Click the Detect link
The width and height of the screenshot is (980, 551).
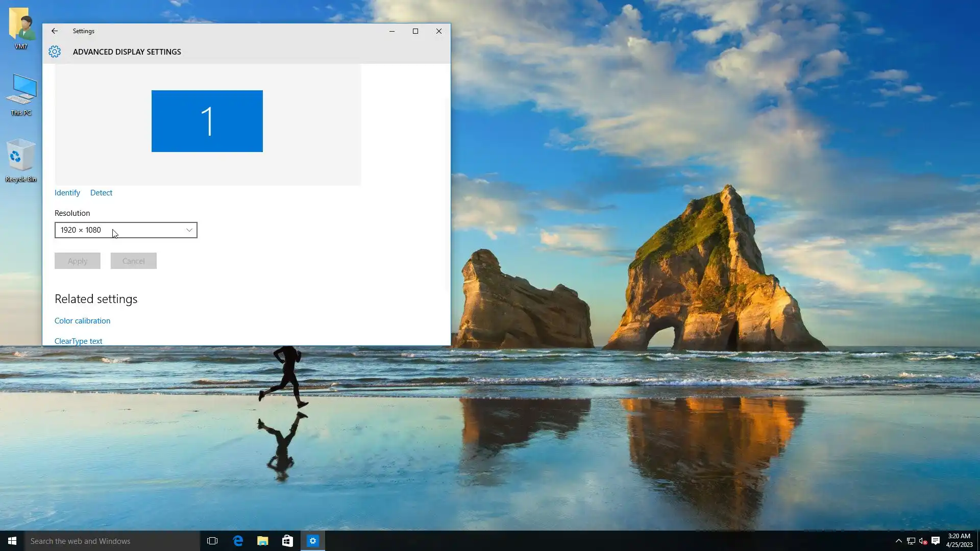(101, 193)
